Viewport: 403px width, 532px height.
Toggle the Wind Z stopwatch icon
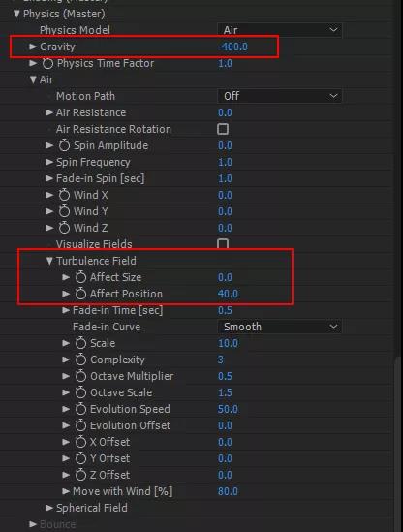pyautogui.click(x=64, y=228)
